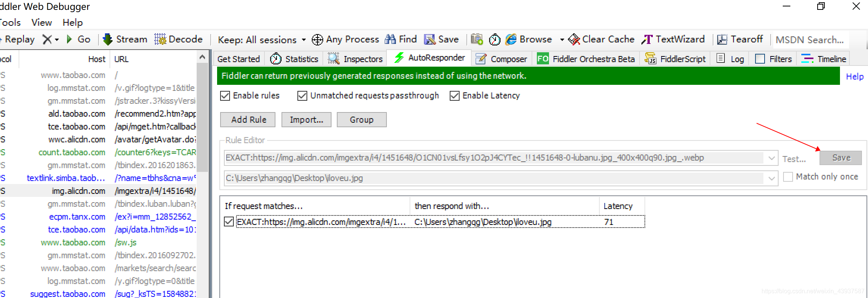Click the Clear Cache icon

574,39
